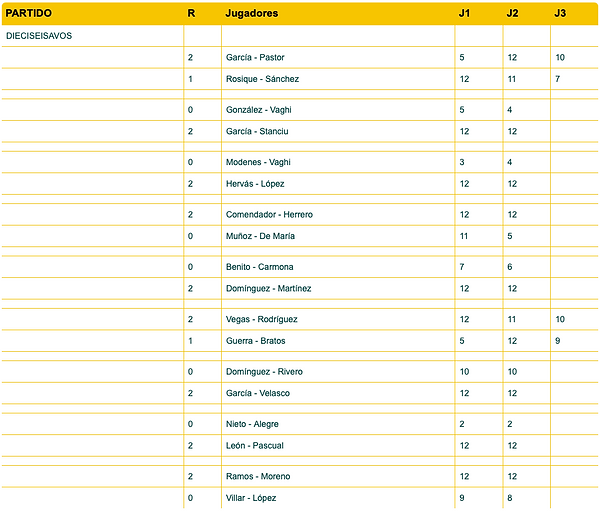Click the R column header
The image size is (600, 520).
[x=191, y=14]
